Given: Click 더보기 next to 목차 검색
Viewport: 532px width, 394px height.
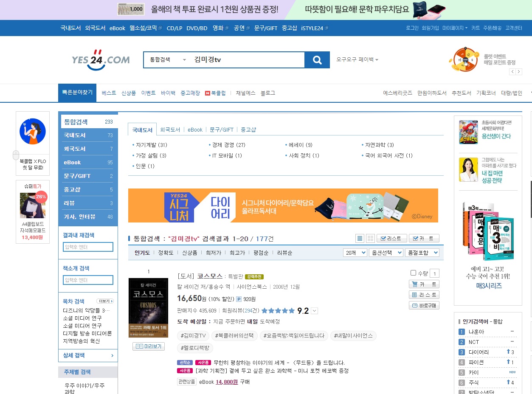Looking at the screenshot, I should point(105,301).
